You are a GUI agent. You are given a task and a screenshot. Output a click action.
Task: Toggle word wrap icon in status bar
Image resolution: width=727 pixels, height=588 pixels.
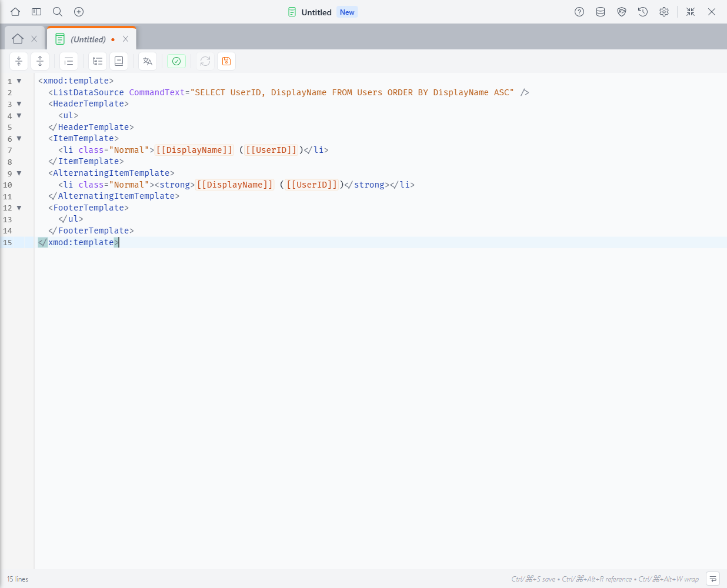(x=713, y=579)
